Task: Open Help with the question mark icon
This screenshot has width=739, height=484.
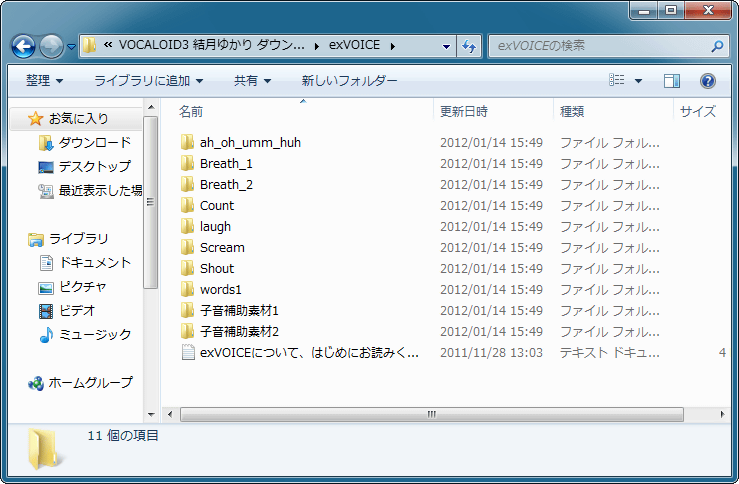Action: click(708, 81)
